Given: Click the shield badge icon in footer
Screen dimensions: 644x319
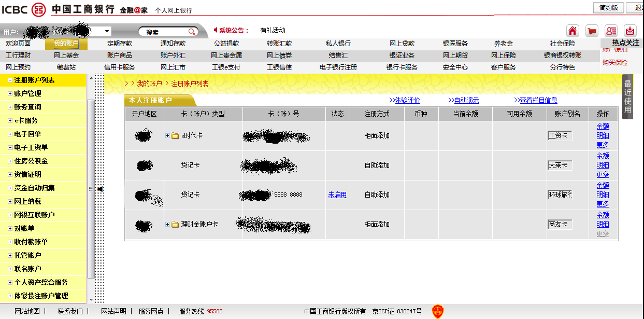Looking at the screenshot, I should [x=438, y=311].
